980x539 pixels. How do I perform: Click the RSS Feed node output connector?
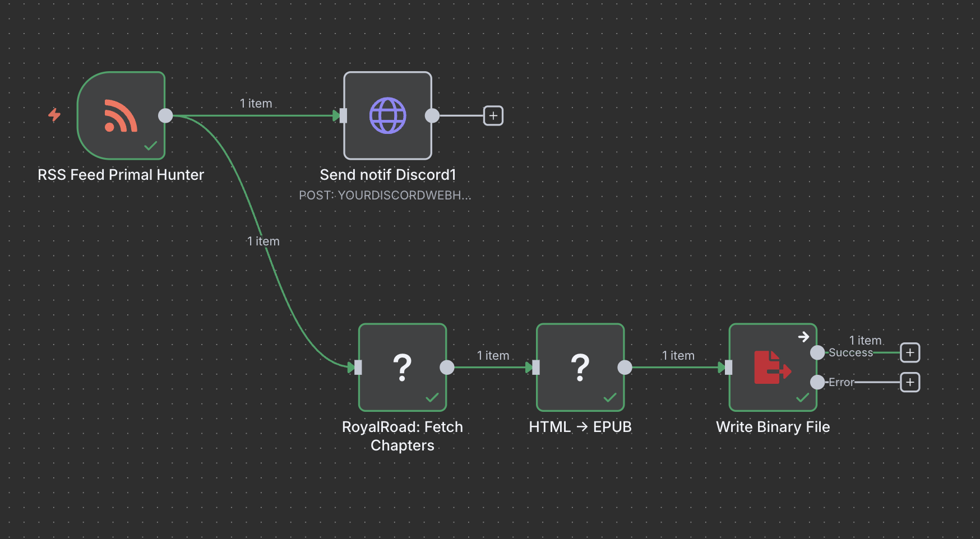click(x=165, y=115)
